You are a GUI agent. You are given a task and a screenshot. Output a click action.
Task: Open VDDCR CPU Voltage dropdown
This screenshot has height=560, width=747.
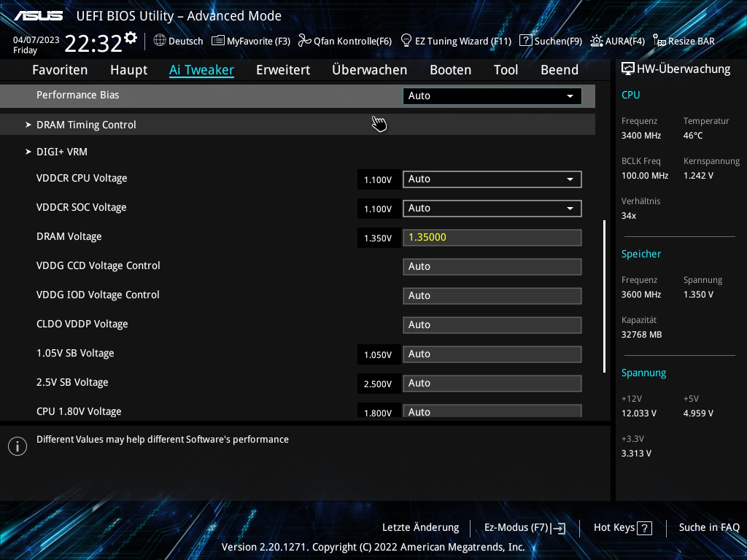pyautogui.click(x=492, y=179)
